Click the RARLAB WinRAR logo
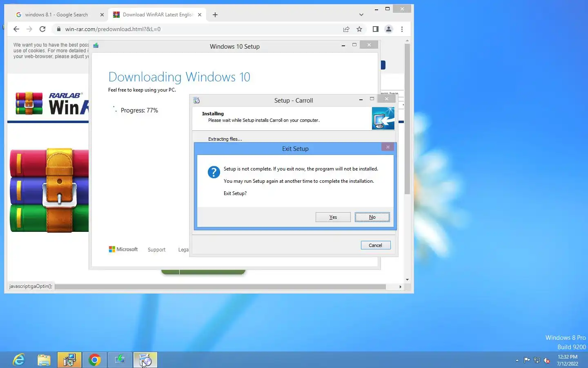The height and width of the screenshot is (368, 588). coord(52,103)
